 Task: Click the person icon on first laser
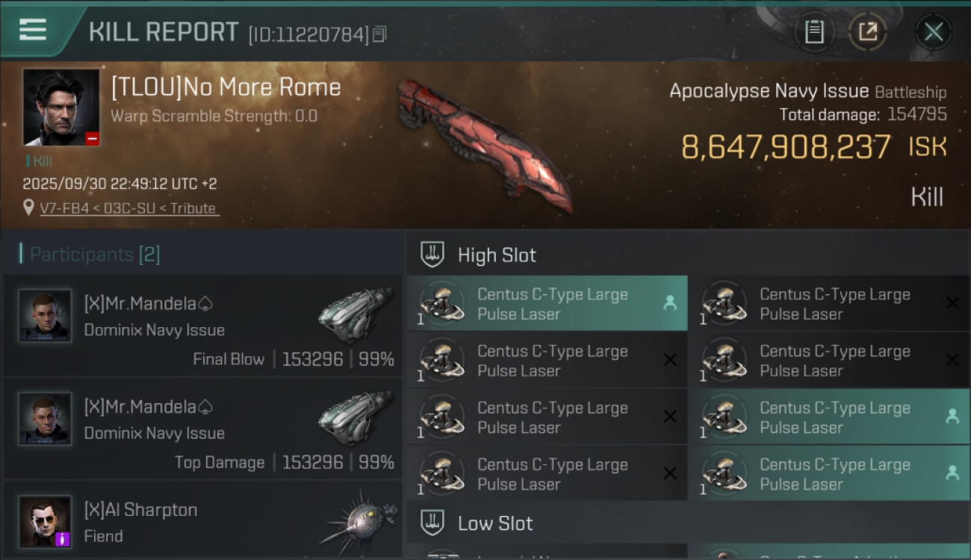pos(669,303)
